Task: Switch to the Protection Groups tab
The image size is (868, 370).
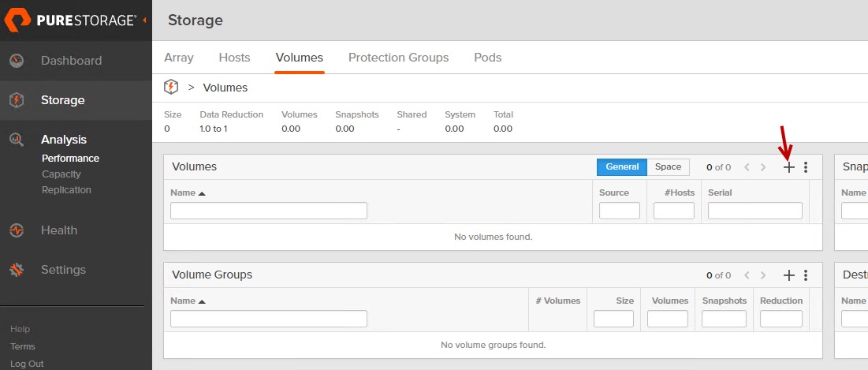Action: point(399,58)
